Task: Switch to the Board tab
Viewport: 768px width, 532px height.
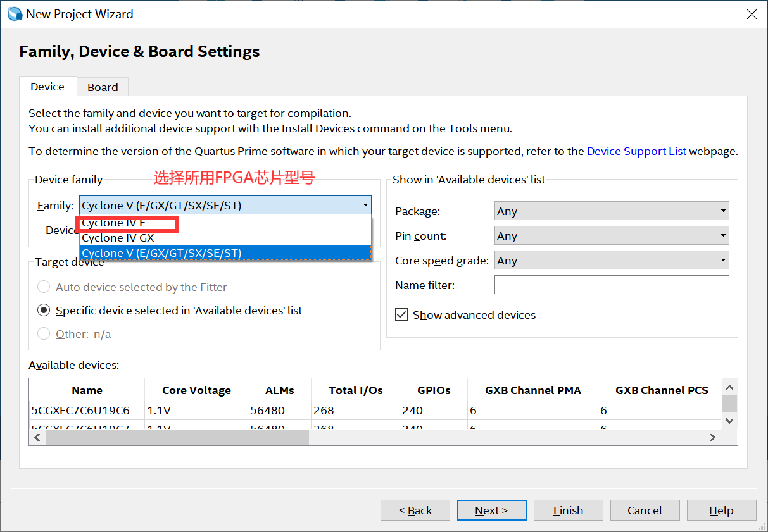Action: (x=103, y=87)
